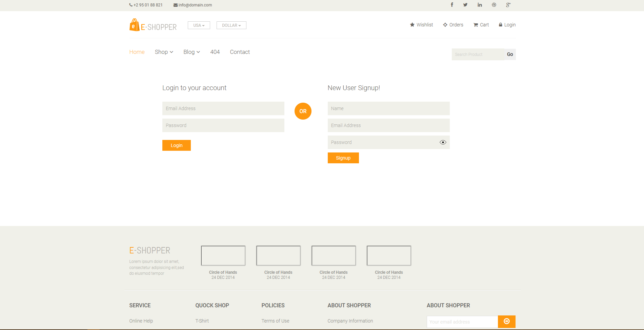
Task: Expand the Shop navigation dropdown
Action: pos(164,52)
